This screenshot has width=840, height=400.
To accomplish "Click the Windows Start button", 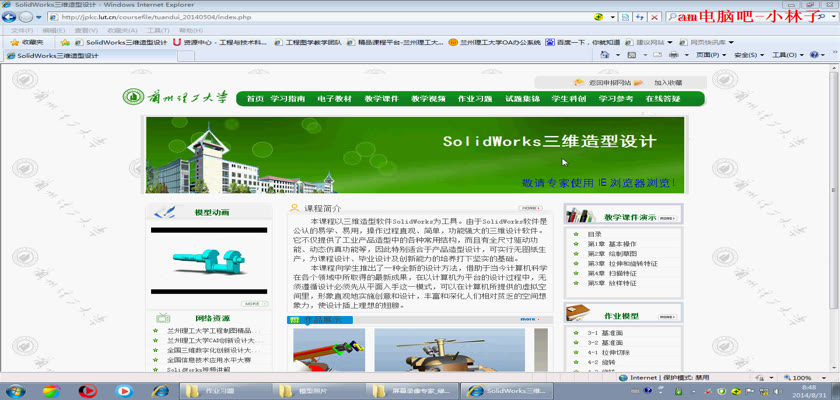I will 14,391.
